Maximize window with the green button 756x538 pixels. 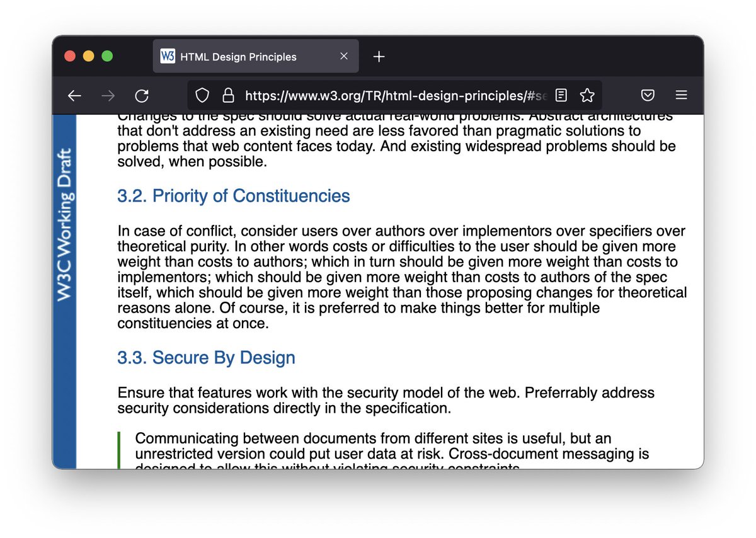[107, 56]
